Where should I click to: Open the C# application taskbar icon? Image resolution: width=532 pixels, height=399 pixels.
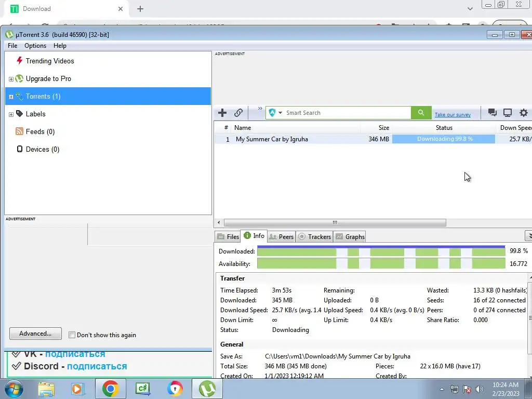click(142, 389)
